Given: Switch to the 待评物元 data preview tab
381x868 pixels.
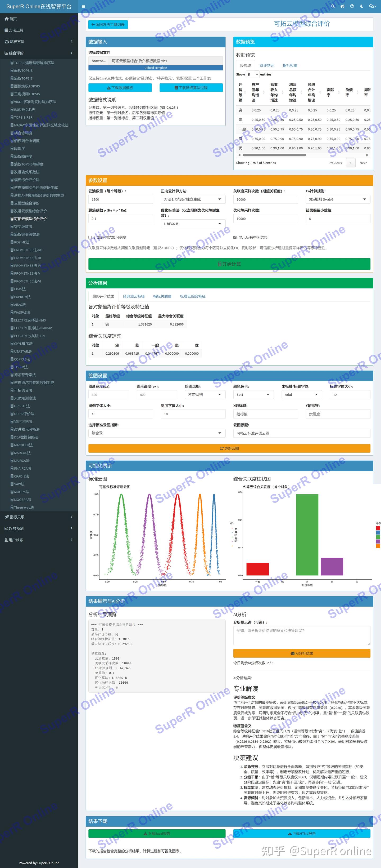Looking at the screenshot, I should [x=267, y=66].
